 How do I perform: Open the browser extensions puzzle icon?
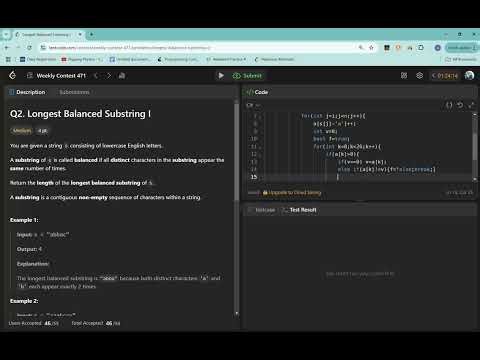(x=421, y=48)
